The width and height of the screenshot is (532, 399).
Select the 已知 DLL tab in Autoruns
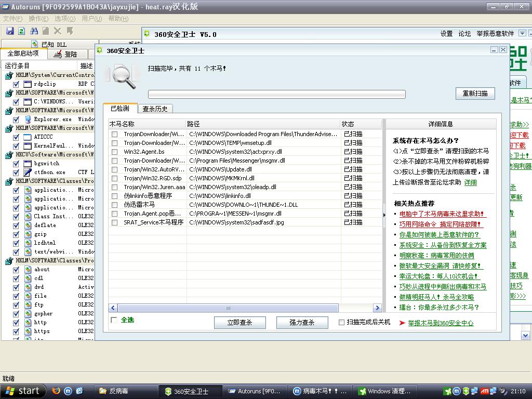49,44
